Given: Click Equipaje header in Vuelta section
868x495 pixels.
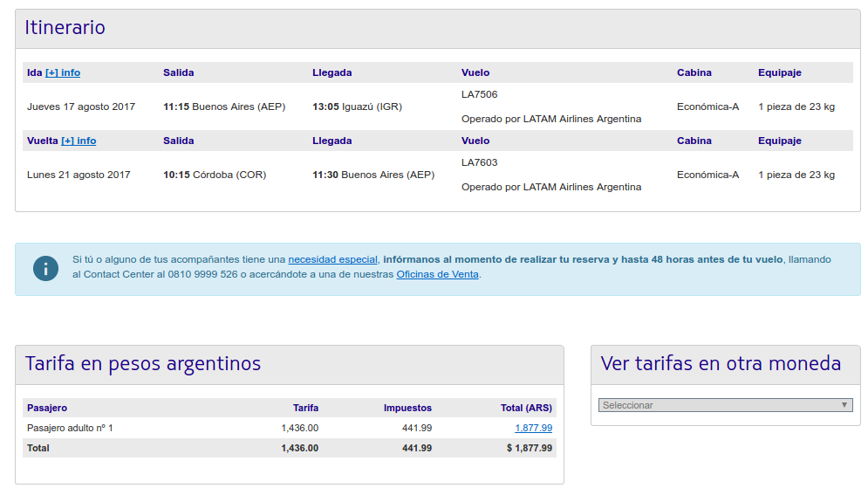Looking at the screenshot, I should (x=780, y=141).
